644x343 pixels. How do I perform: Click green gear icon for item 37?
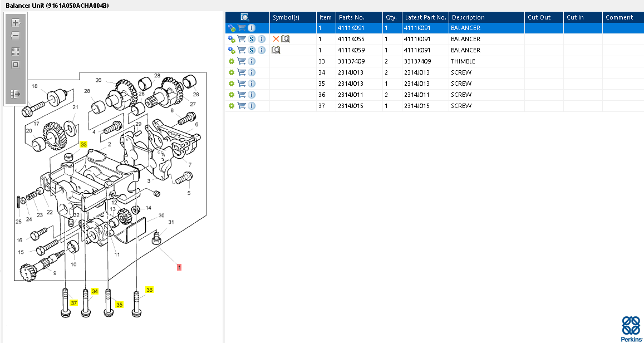pos(232,106)
